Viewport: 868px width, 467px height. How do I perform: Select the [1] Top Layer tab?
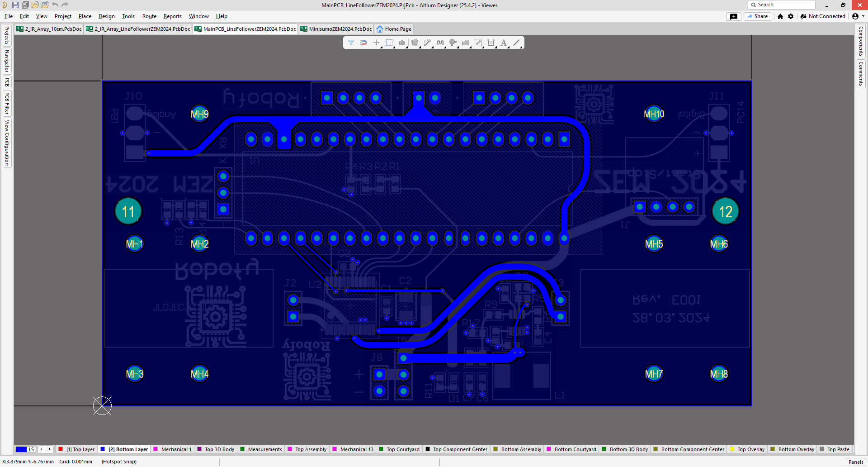point(76,449)
